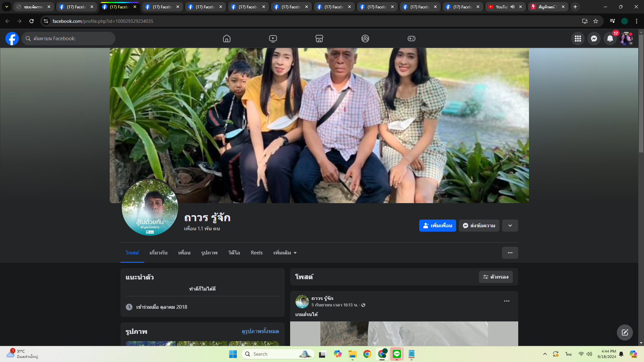Bookmark the page with star icon

[596, 21]
